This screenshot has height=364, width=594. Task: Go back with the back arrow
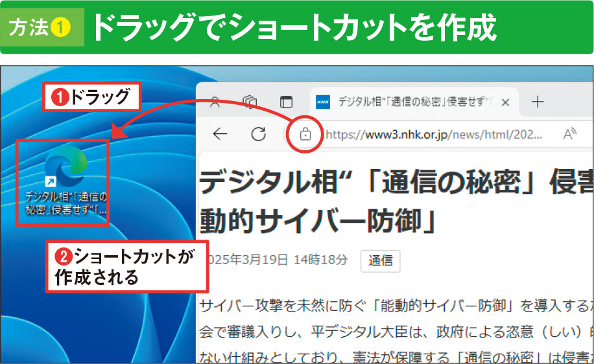point(220,134)
